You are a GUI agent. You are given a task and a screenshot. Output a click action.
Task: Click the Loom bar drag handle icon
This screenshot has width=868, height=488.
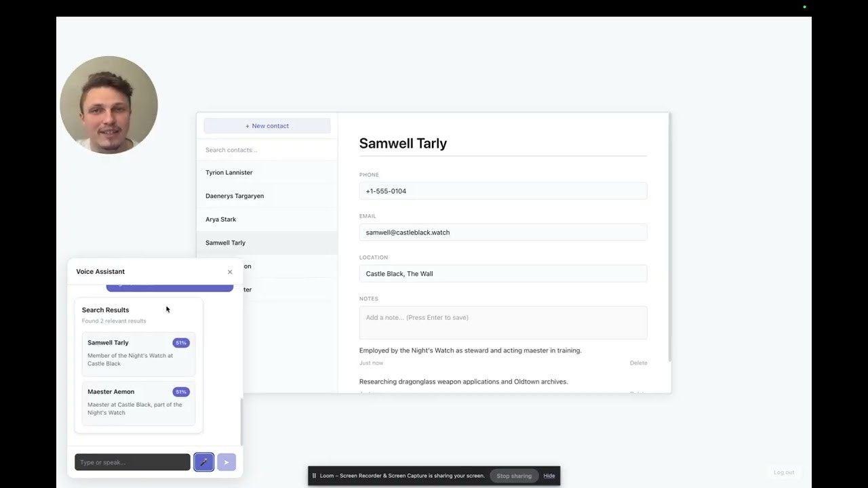coord(314,476)
